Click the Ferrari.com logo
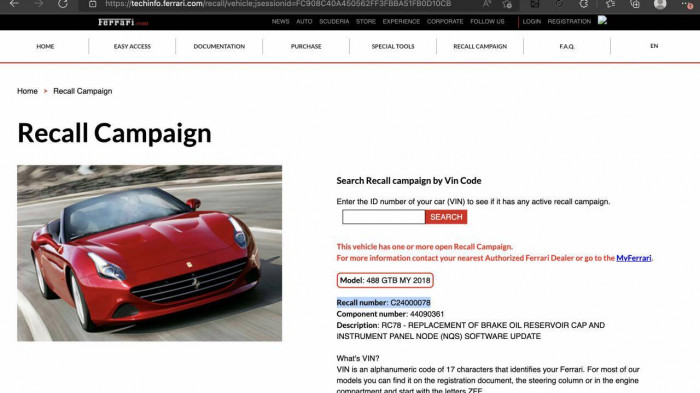Image resolution: width=700 pixels, height=393 pixels. [x=123, y=22]
